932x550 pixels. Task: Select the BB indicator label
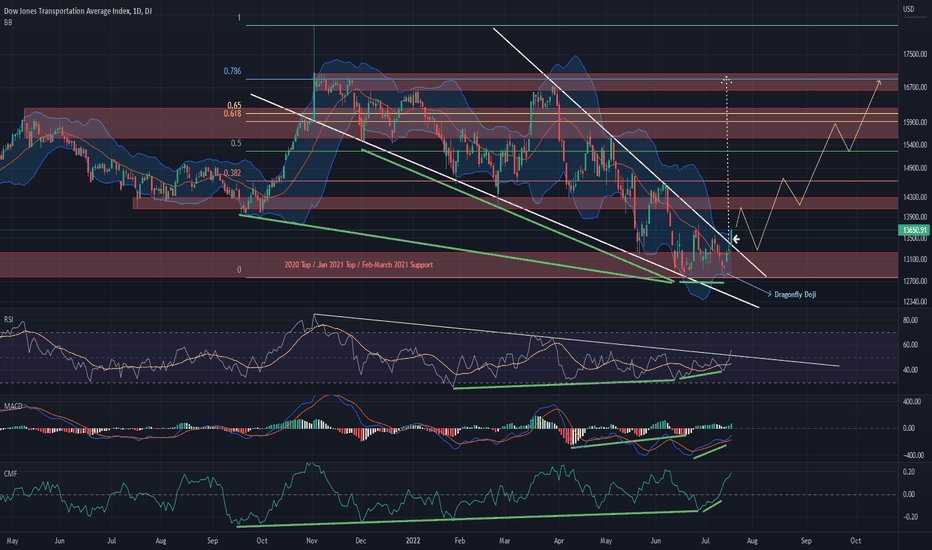(x=8, y=22)
